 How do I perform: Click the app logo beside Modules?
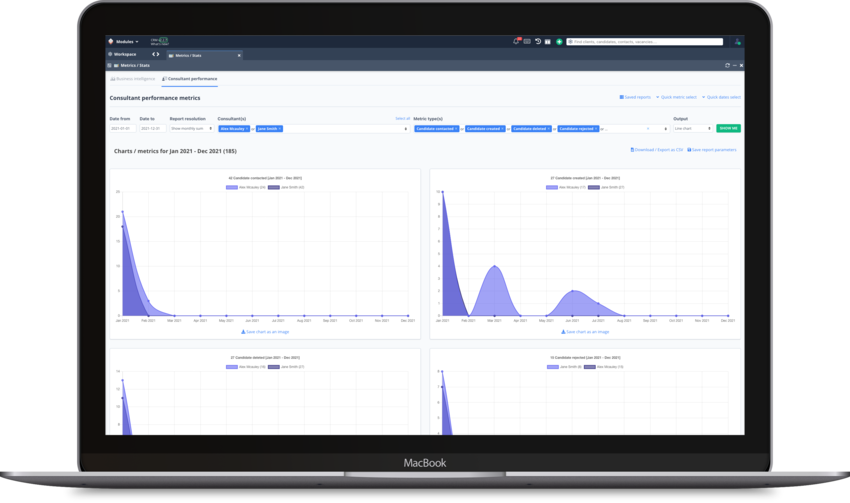[111, 41]
